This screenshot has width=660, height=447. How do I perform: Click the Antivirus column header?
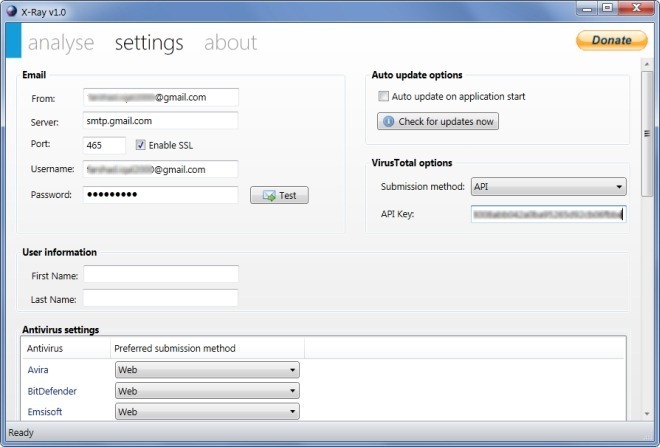[66, 348]
